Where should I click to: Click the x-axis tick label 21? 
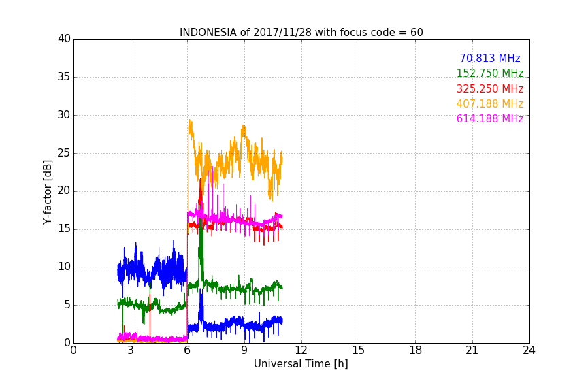[472, 350]
